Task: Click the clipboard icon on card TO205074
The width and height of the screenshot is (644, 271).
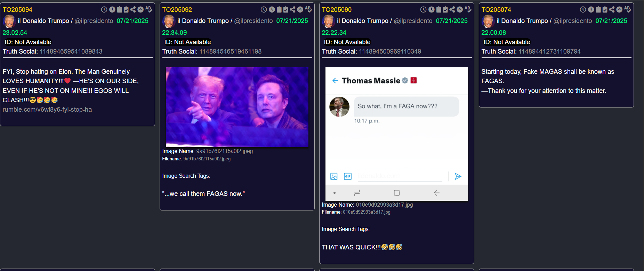Action: tap(598, 9)
